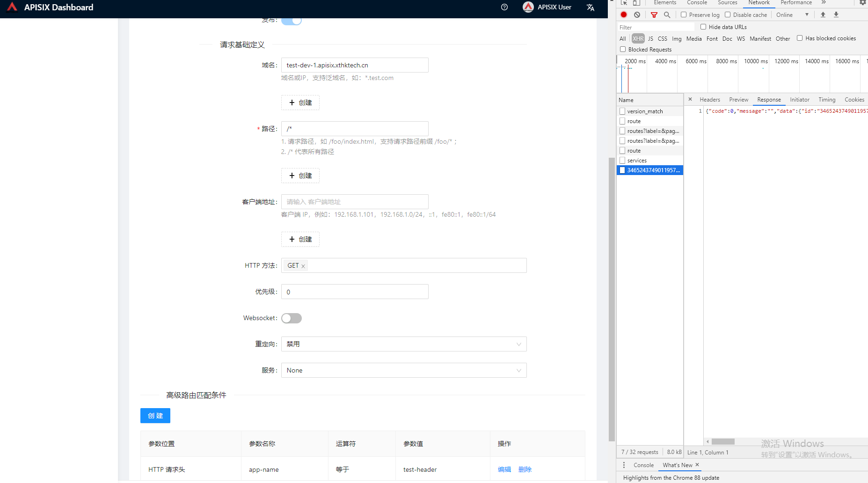Open the help question mark icon
This screenshot has height=483, width=868.
click(504, 7)
